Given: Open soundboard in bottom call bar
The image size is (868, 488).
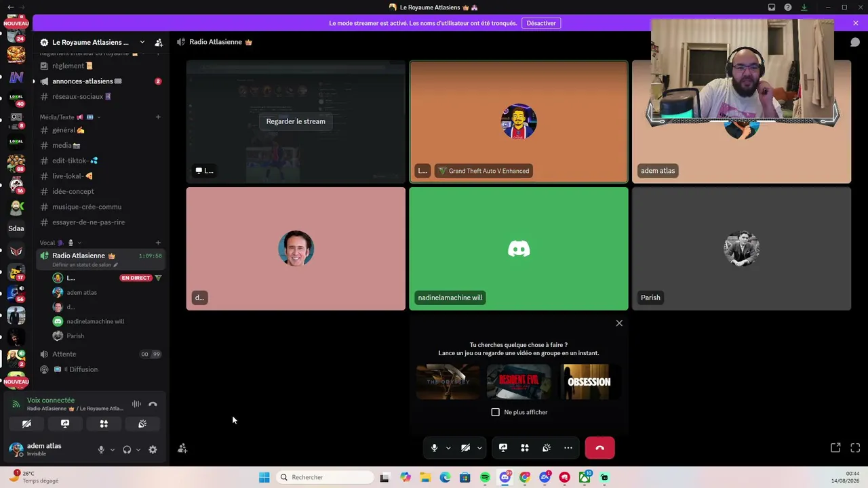Looking at the screenshot, I should click(x=547, y=448).
